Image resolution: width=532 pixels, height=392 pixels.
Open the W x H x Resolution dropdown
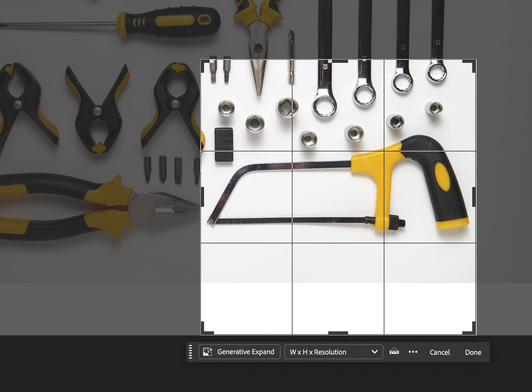tap(334, 352)
